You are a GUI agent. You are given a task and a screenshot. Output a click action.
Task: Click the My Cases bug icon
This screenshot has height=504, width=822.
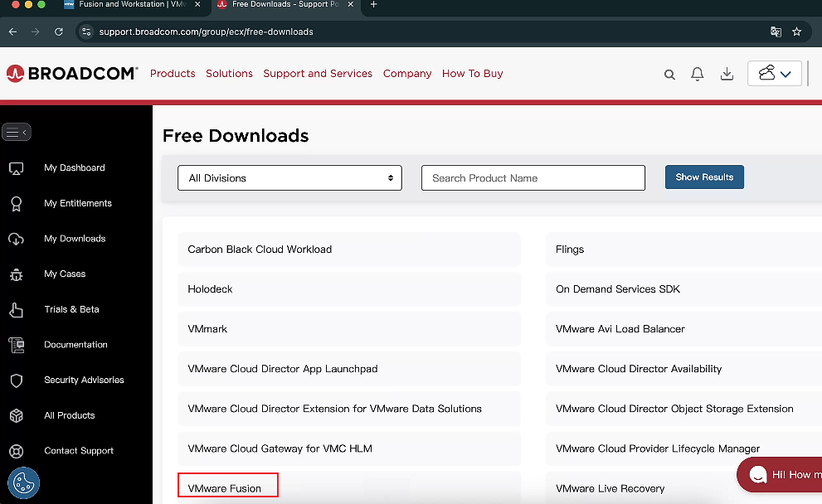pos(17,274)
